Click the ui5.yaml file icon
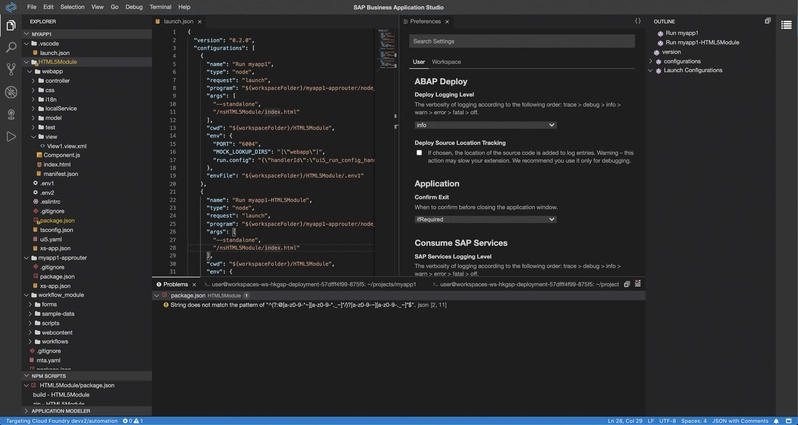Viewport: 798px width, 425px height. click(x=36, y=239)
